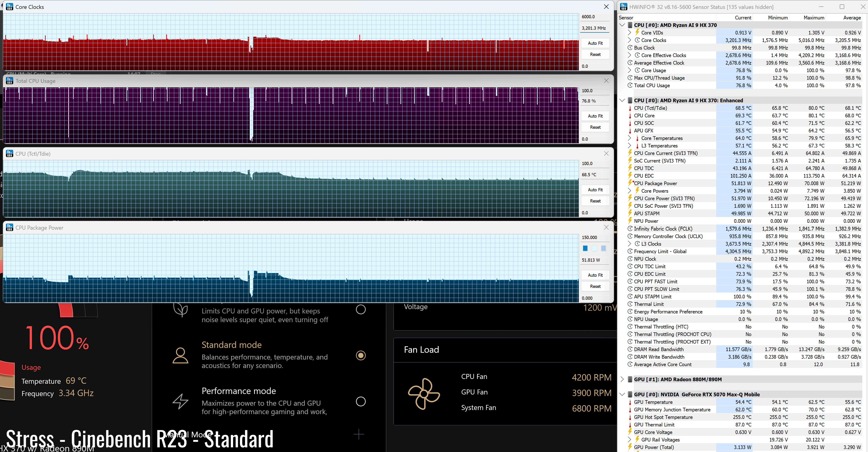Click the CPU (Tctl/Tdie) thermometer icon in sensor list
868x452 pixels.
(x=630, y=108)
